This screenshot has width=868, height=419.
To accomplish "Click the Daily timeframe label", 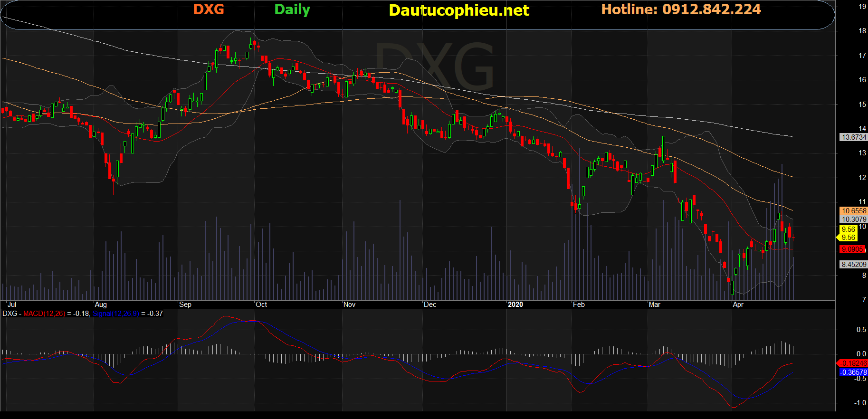I will (x=292, y=10).
